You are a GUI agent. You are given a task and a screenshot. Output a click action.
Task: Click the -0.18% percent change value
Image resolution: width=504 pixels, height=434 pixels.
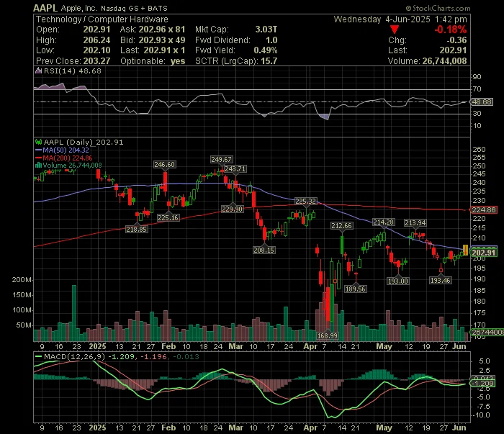(x=450, y=30)
